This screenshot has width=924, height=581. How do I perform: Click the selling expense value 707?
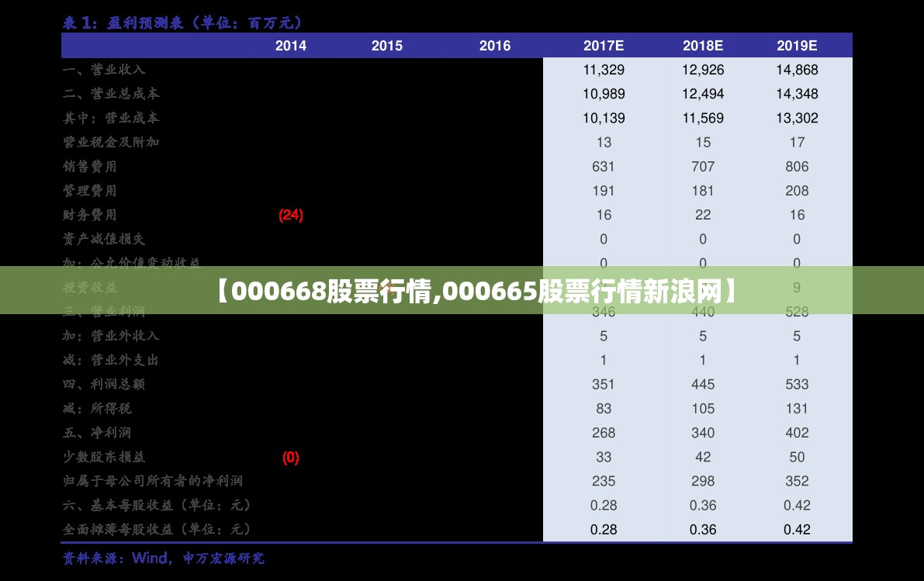pyautogui.click(x=702, y=166)
